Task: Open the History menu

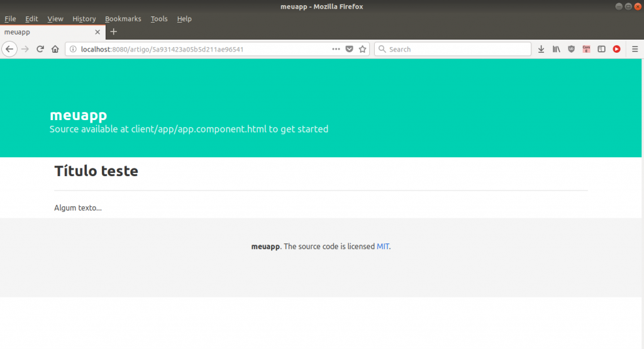Action: (84, 19)
